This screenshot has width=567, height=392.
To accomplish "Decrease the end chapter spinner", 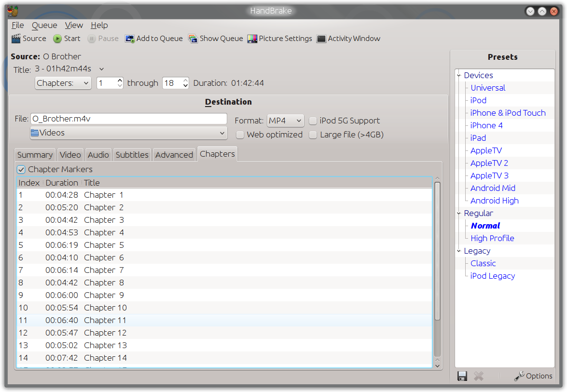I will point(185,86).
